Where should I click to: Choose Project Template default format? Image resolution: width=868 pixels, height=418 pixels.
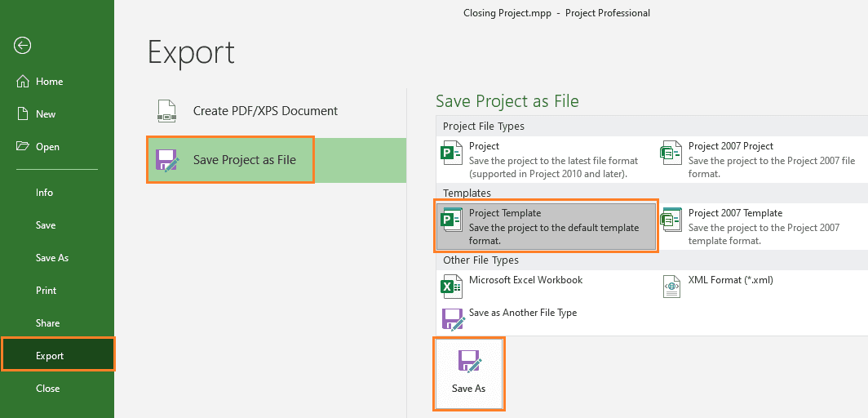coord(546,227)
